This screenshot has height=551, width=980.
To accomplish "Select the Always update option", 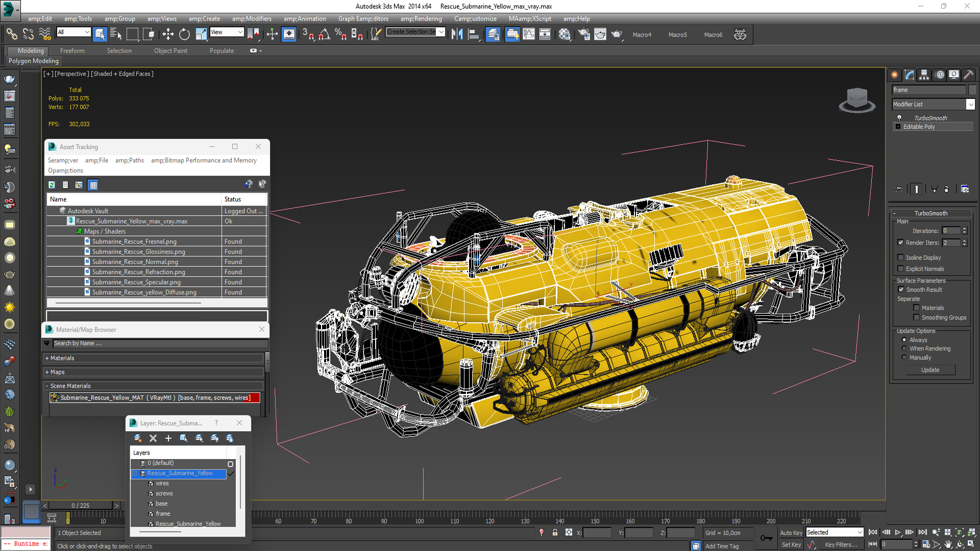I will tap(904, 340).
